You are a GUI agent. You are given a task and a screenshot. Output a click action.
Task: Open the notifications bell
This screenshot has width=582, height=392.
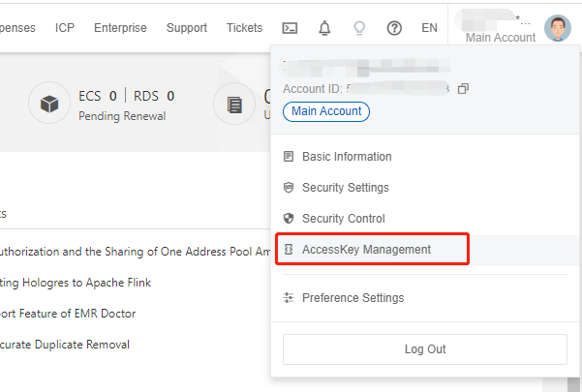[x=324, y=28]
